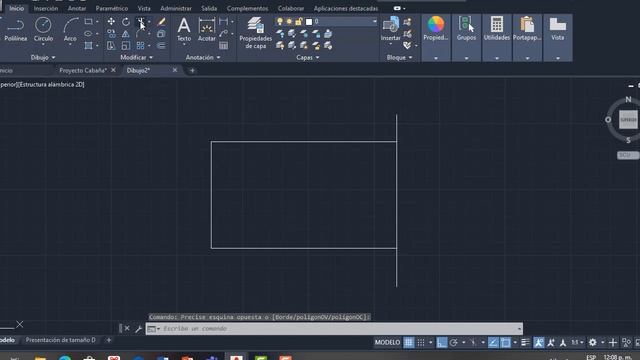Screen dimensions: 640x360
Task: Switch to the Vista ribbon tab
Action: [x=144, y=8]
